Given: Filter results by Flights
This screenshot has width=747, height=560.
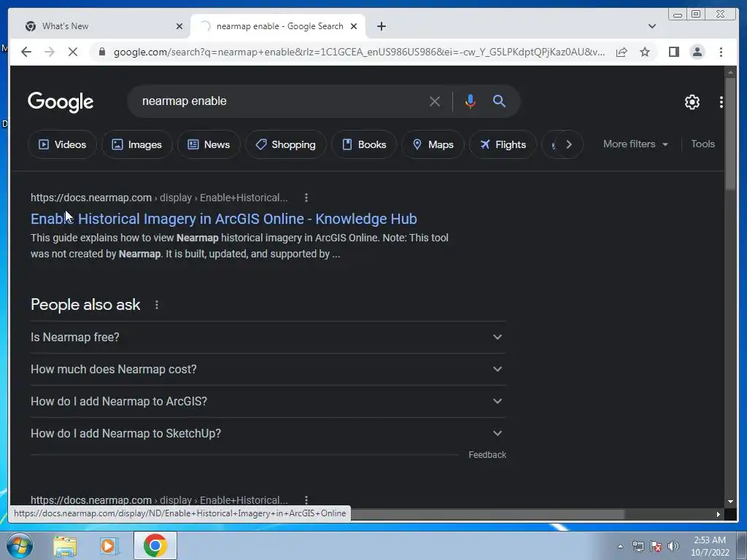Looking at the screenshot, I should (x=503, y=144).
